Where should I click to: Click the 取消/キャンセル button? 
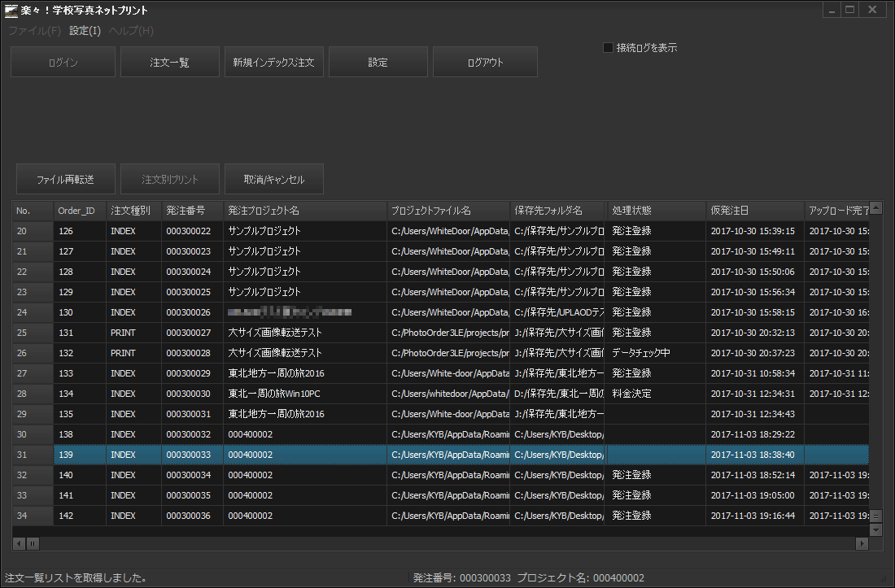point(274,179)
